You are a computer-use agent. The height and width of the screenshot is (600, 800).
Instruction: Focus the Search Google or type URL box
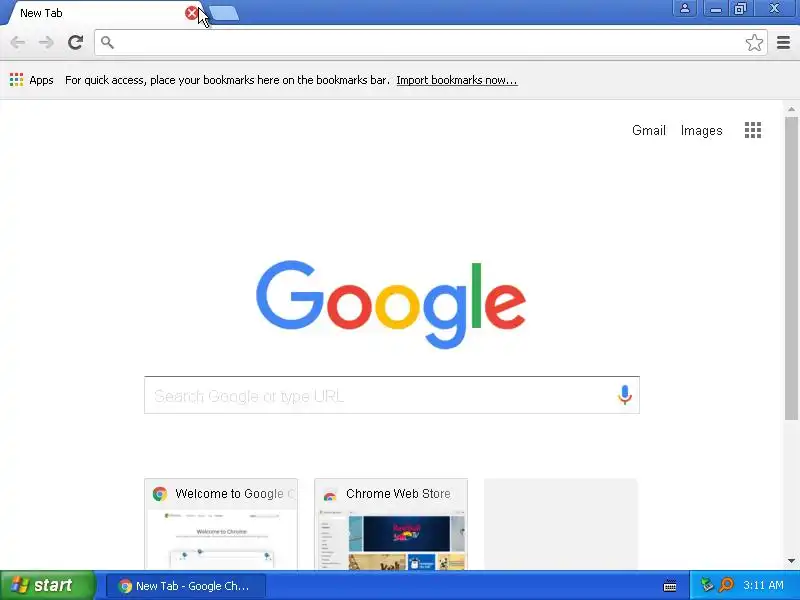391,395
